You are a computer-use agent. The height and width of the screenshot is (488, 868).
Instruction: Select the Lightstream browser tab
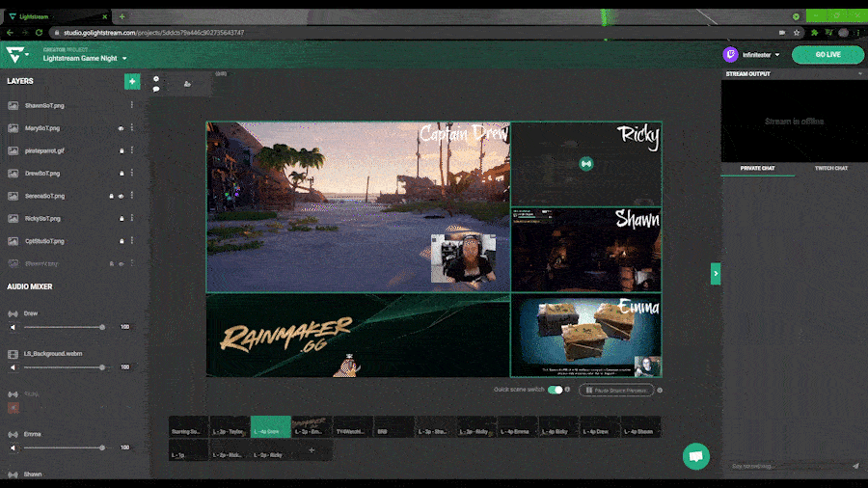tap(56, 16)
